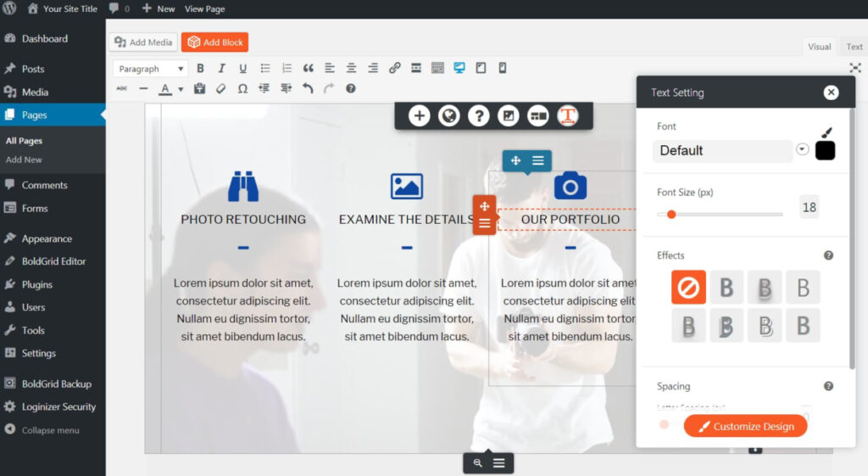Click the blockquote icon in the editor toolbar
The height and width of the screenshot is (476, 868).
pyautogui.click(x=308, y=69)
